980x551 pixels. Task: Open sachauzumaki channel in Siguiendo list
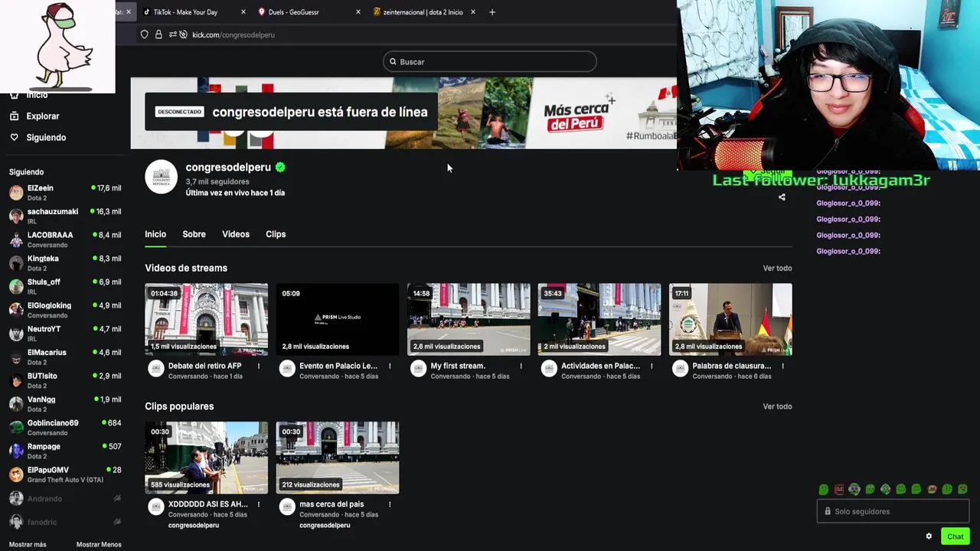65,216
